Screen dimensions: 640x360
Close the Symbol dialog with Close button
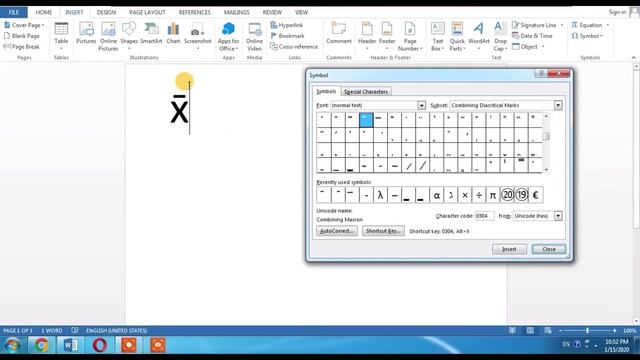coord(549,249)
